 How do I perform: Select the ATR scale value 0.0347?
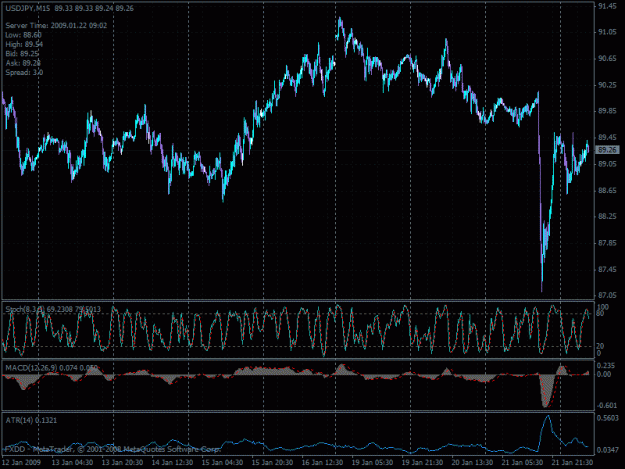point(607,450)
